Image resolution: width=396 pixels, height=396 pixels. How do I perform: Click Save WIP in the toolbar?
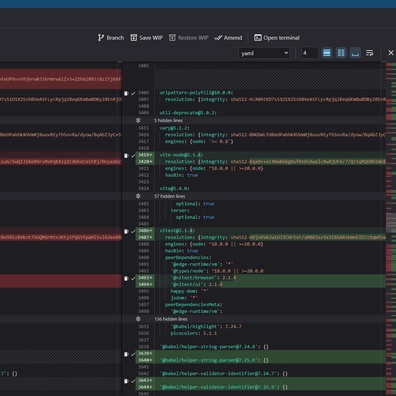pyautogui.click(x=146, y=38)
